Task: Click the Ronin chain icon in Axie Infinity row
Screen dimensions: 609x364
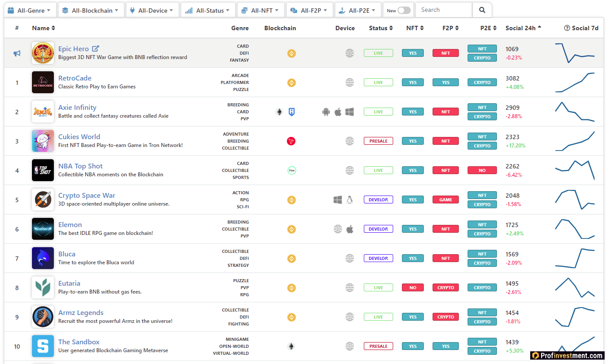Action: pos(292,112)
